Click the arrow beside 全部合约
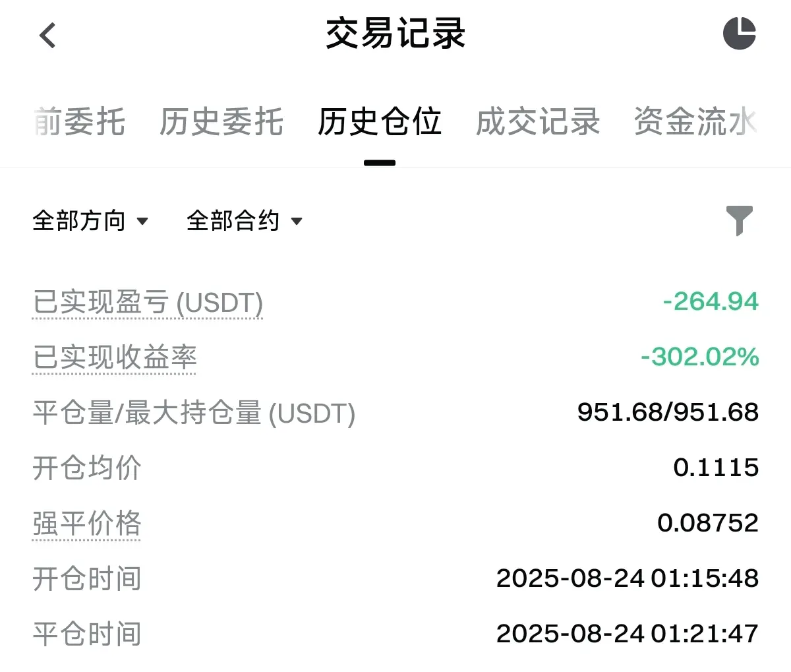 297,222
